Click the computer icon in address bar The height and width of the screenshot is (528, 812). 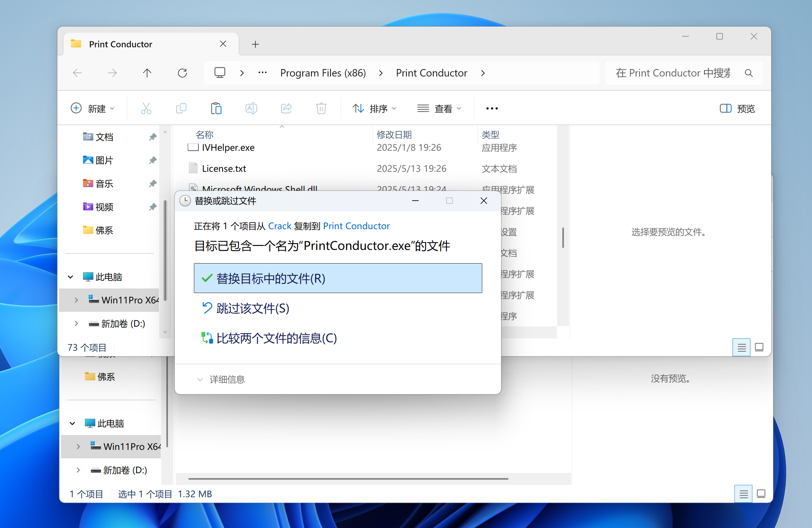point(220,73)
